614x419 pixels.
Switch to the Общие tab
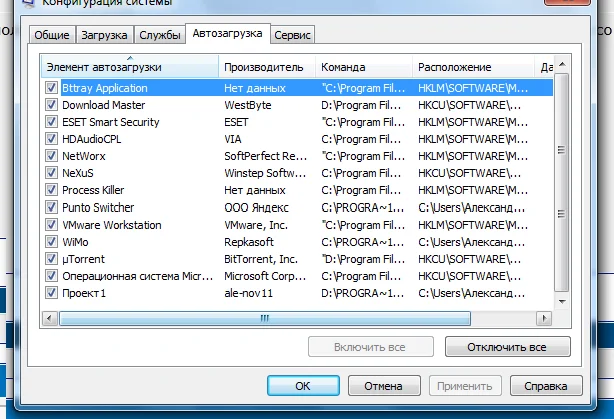(52, 35)
